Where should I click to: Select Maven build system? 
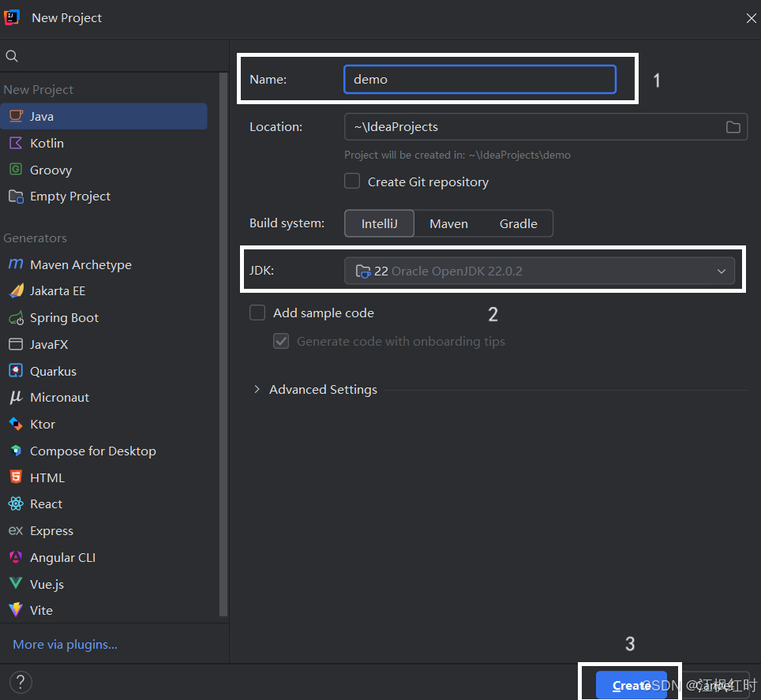[449, 223]
